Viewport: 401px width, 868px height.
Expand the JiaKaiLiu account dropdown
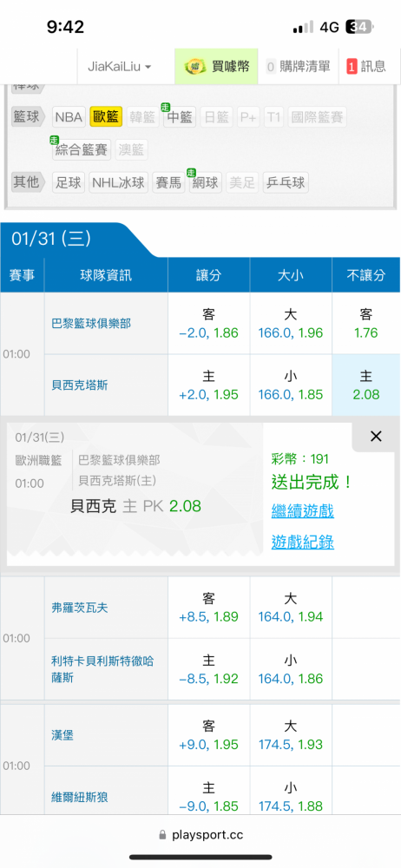point(120,67)
